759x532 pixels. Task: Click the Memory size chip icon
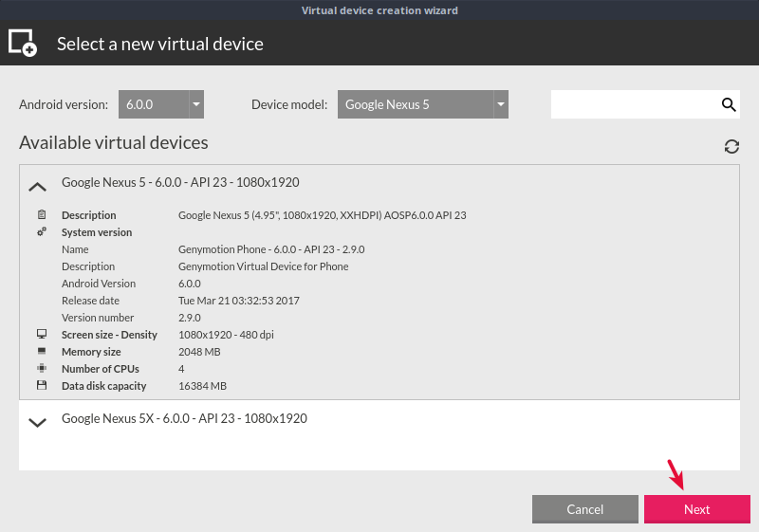tap(42, 351)
